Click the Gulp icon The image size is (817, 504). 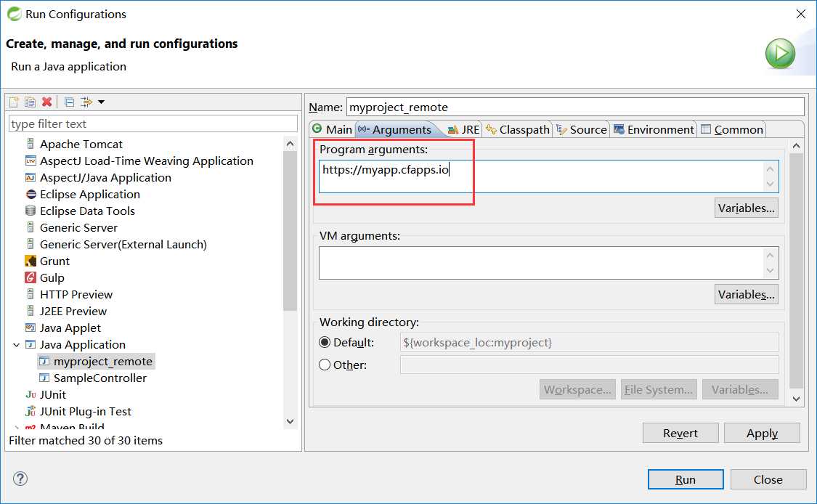31,277
